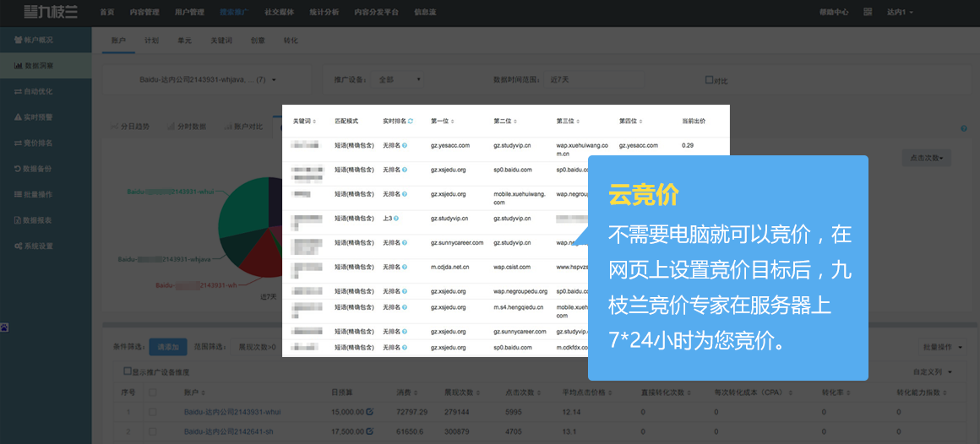Open 统计分析 in top navigation
The height and width of the screenshot is (444, 980).
pos(324,12)
